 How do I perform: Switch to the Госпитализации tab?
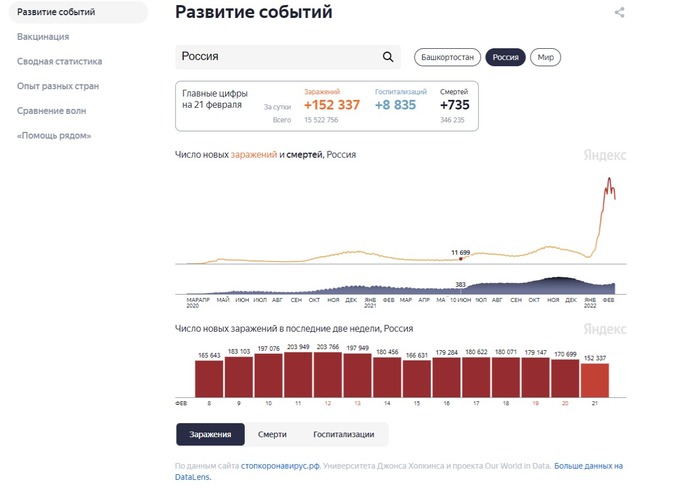point(344,434)
